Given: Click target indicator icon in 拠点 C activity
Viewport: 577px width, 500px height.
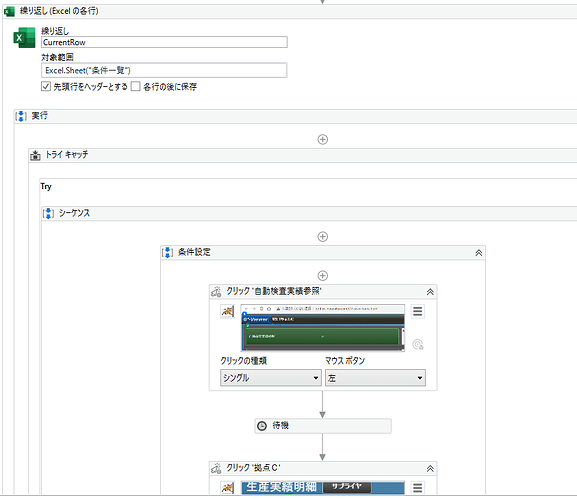Looking at the screenshot, I should 227,488.
